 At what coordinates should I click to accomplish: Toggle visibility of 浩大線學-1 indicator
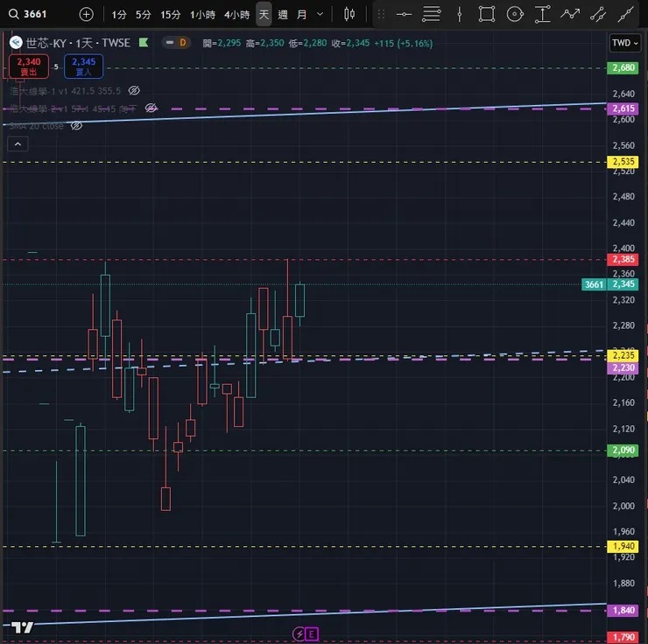click(x=134, y=90)
